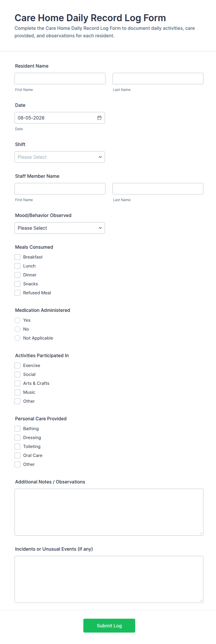Click into Additional Notes / Observations textarea

109,512
